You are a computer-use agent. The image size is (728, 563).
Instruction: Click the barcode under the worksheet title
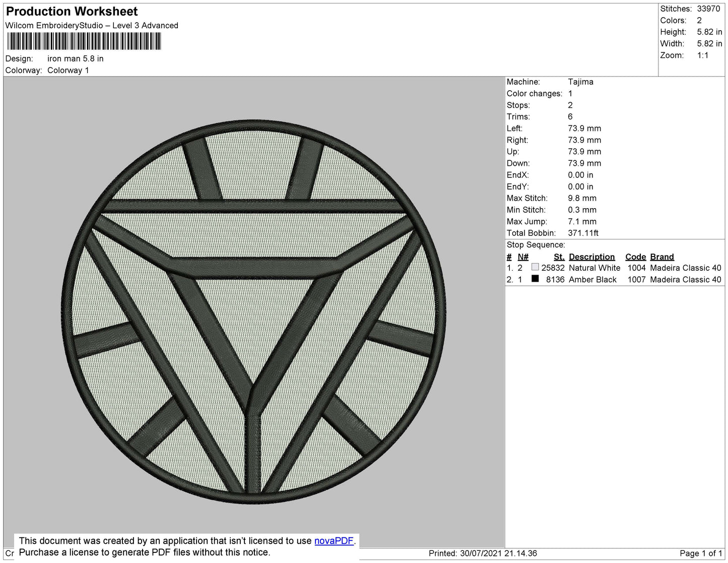[x=84, y=41]
